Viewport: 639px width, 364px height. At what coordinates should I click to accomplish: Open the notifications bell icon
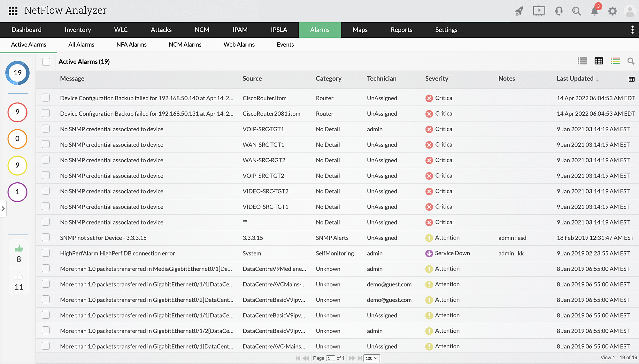pos(594,11)
